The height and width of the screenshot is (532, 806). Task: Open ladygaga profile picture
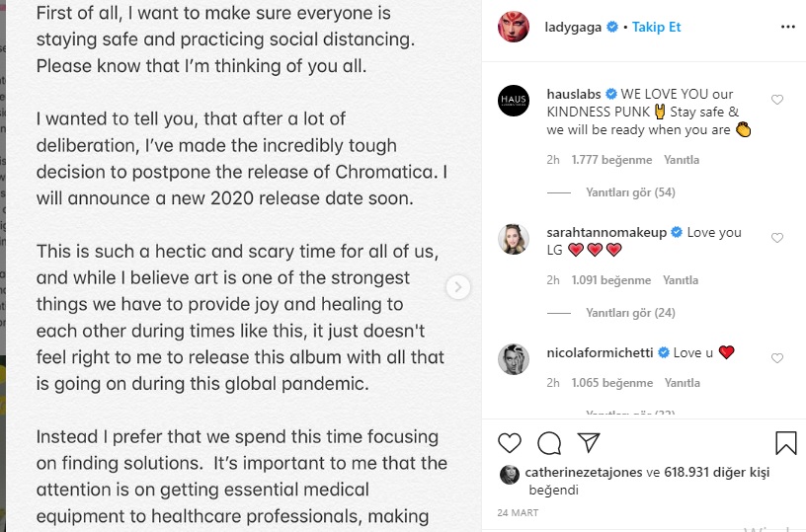coord(514,27)
